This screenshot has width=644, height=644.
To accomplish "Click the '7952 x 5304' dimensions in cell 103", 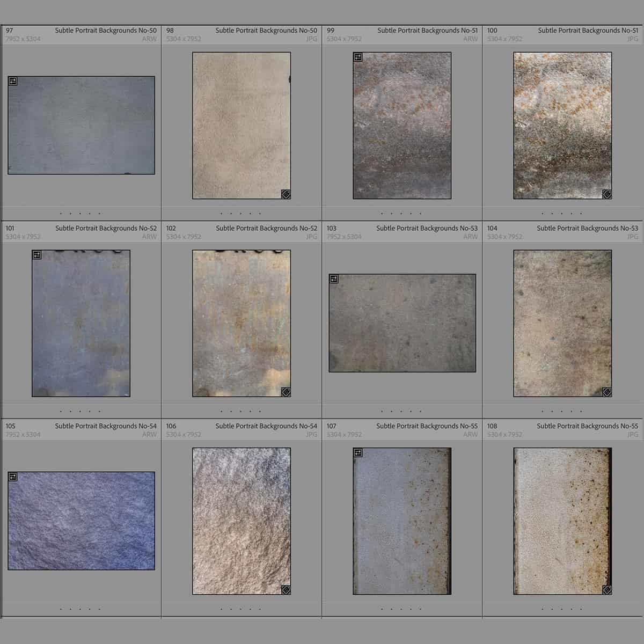I will tap(344, 237).
